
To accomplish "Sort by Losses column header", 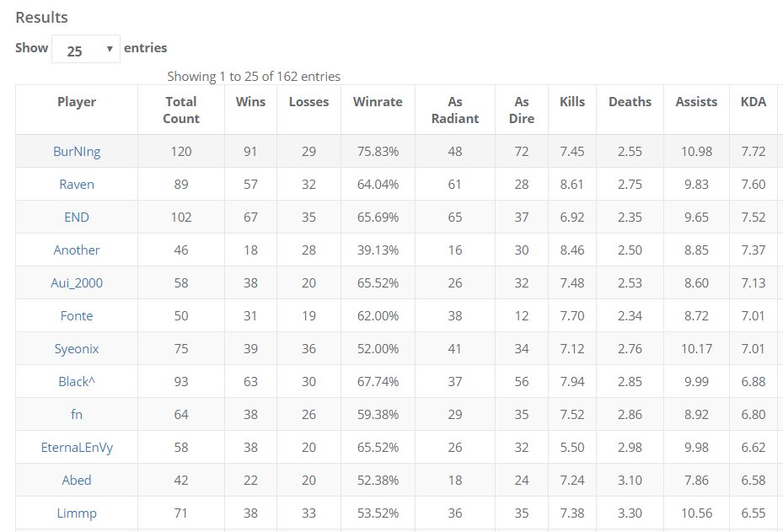I will 308,102.
